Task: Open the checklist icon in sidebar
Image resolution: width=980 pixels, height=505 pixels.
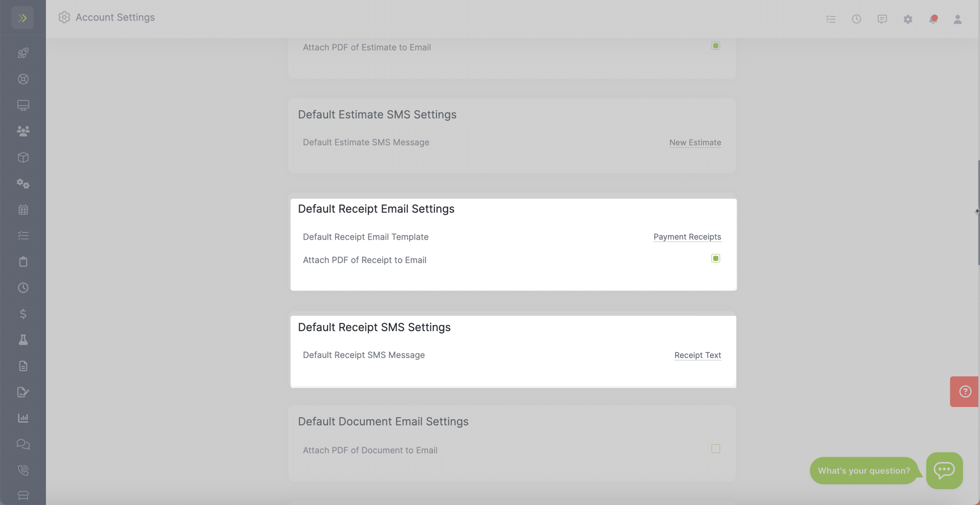Action: [x=23, y=235]
